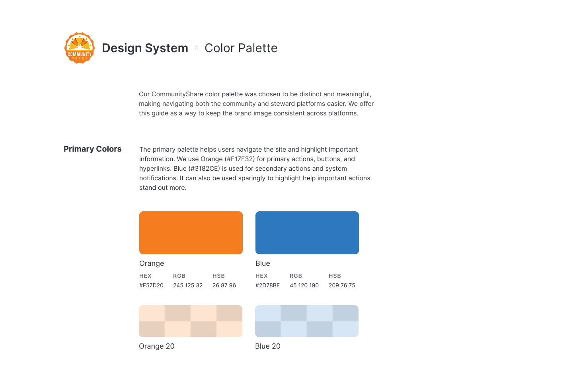Click the Blue swatch name label
The image size is (573, 392).
tap(263, 263)
